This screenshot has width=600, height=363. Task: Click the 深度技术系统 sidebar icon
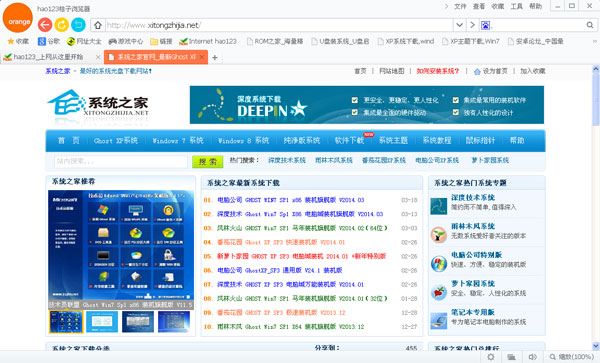point(438,206)
